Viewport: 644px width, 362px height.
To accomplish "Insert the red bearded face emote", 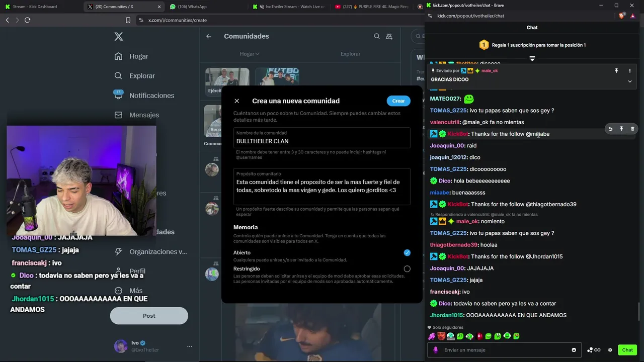I will click(x=441, y=336).
